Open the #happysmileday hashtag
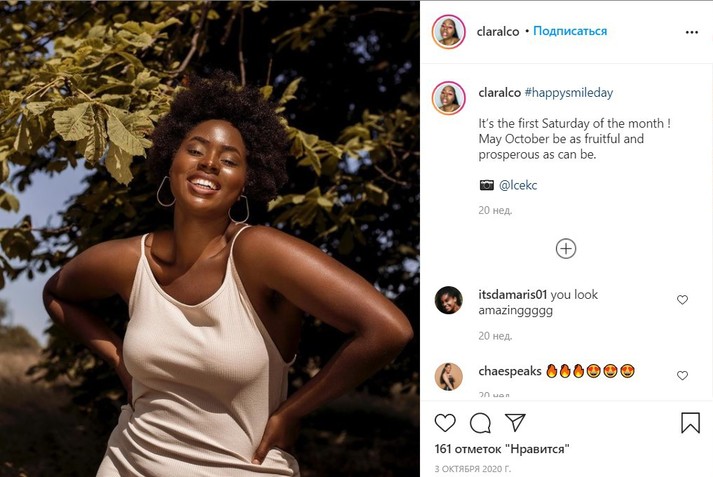The image size is (713, 477). pos(568,92)
